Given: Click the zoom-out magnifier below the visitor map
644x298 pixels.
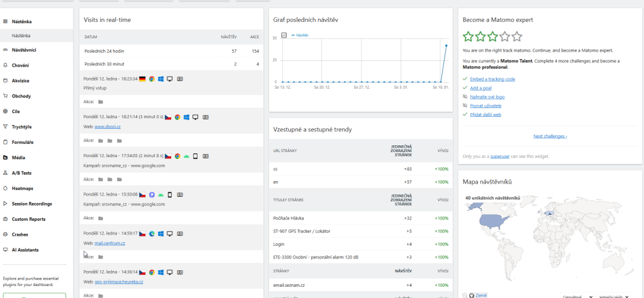Looking at the screenshot, I should pyautogui.click(x=465, y=295).
